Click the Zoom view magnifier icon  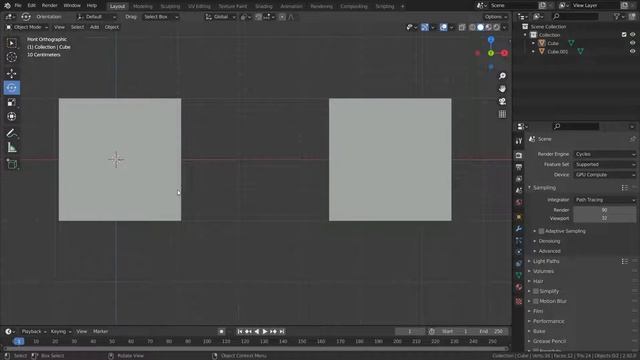pyautogui.click(x=502, y=76)
